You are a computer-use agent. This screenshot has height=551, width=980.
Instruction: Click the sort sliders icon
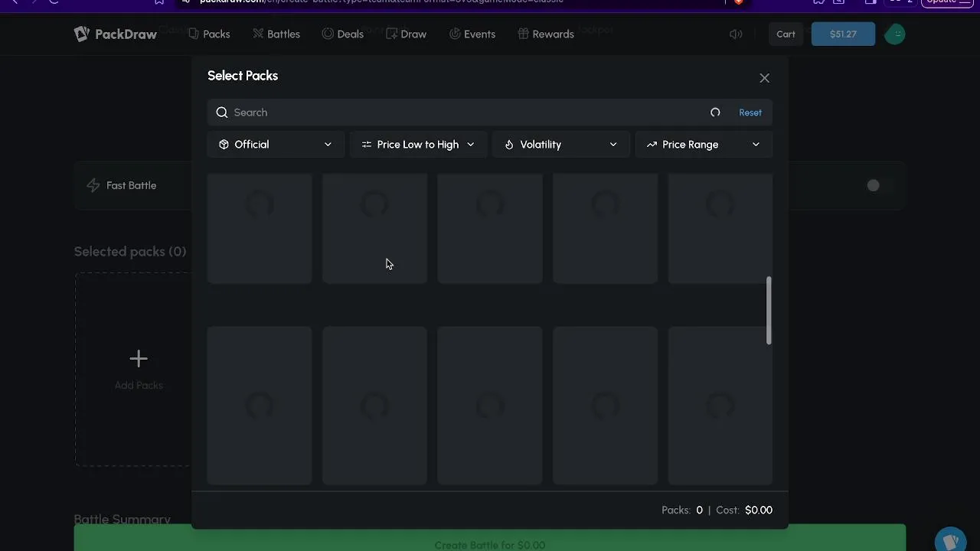(x=367, y=144)
